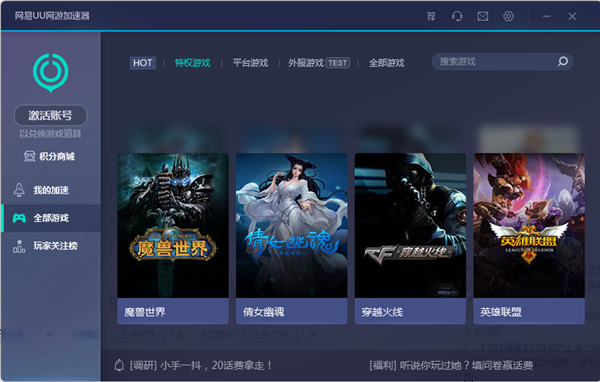Image resolution: width=600 pixels, height=382 pixels.
Task: Select 玩家关注榜 in sidebar
Action: click(x=51, y=246)
